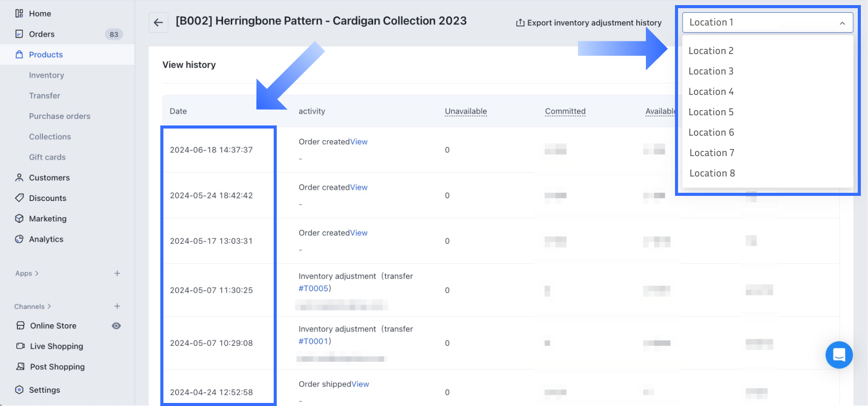Open the chat support bubble icon
This screenshot has width=868, height=406.
pos(839,354)
